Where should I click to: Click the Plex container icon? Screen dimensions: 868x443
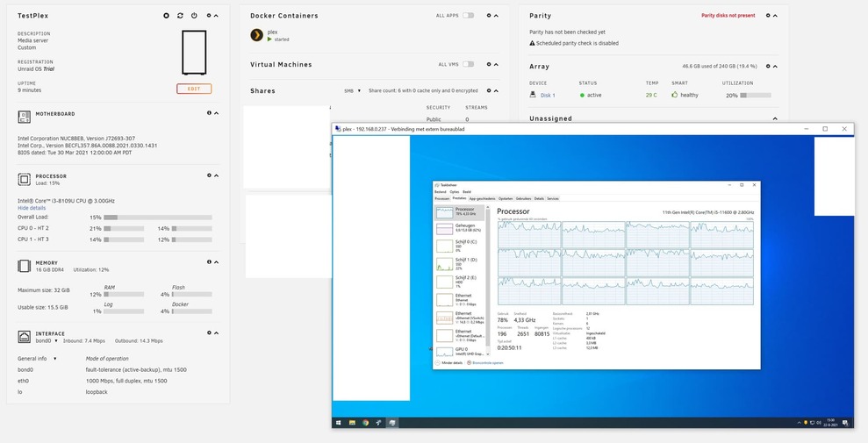(x=256, y=35)
